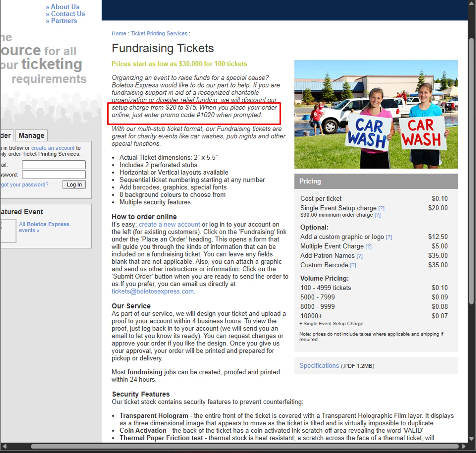The height and width of the screenshot is (453, 476).
Task: Click the 'Multiple security features' bullet
Action: pos(155,202)
